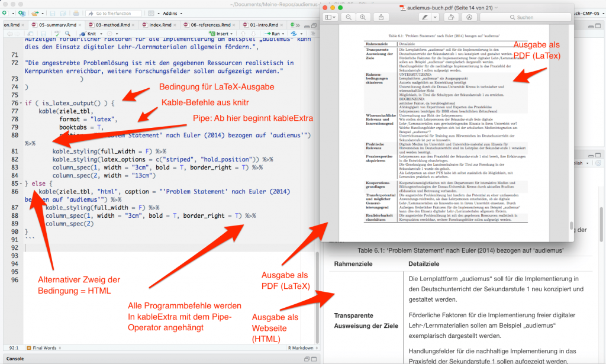Click the Find/Replace magnifier icon
Viewport: 606px width, 364px height.
[67, 34]
